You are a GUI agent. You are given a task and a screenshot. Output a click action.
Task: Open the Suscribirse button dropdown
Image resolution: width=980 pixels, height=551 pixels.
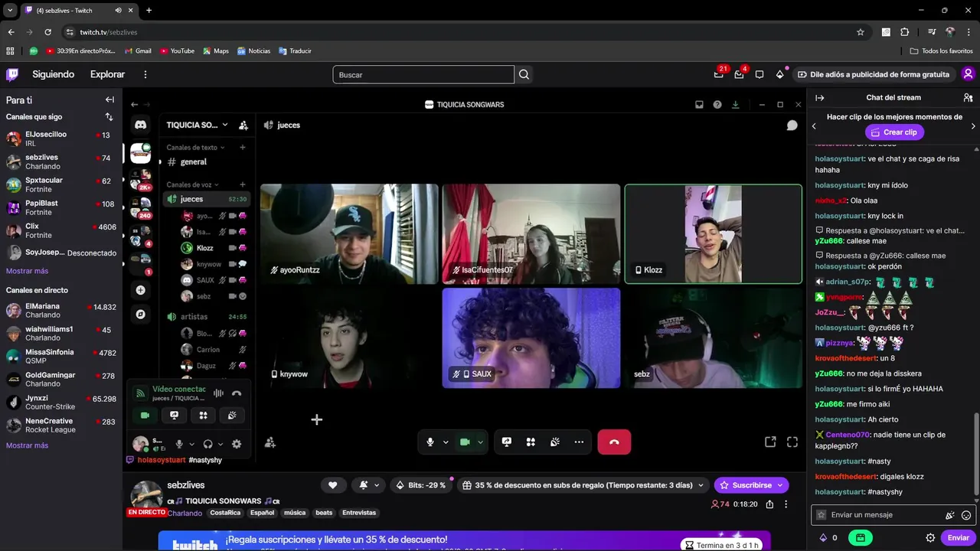(x=780, y=485)
